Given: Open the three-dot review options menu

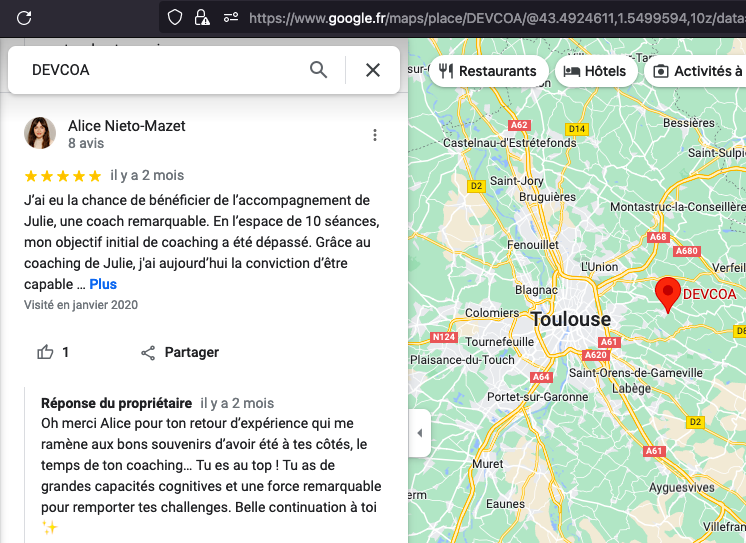Looking at the screenshot, I should [375, 135].
